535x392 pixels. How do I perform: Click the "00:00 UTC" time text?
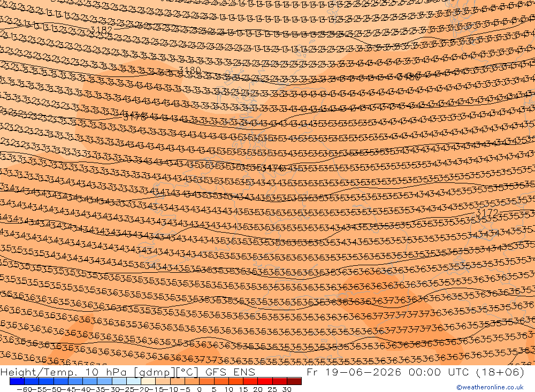pos(440,372)
